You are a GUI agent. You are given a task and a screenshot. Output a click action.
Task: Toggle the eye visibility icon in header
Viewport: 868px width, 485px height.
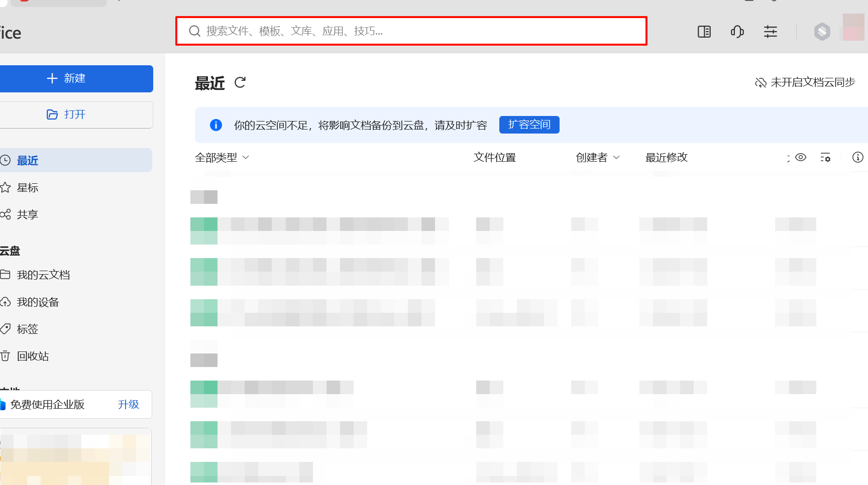click(x=801, y=158)
